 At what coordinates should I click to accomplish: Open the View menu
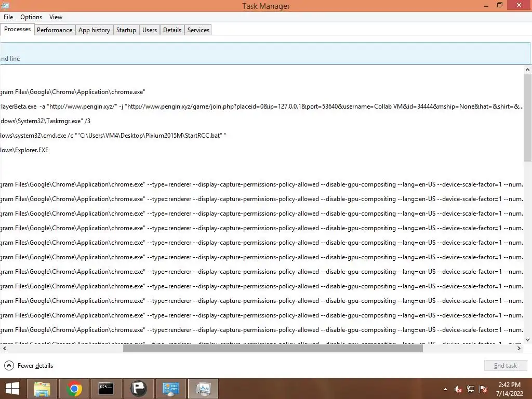56,17
